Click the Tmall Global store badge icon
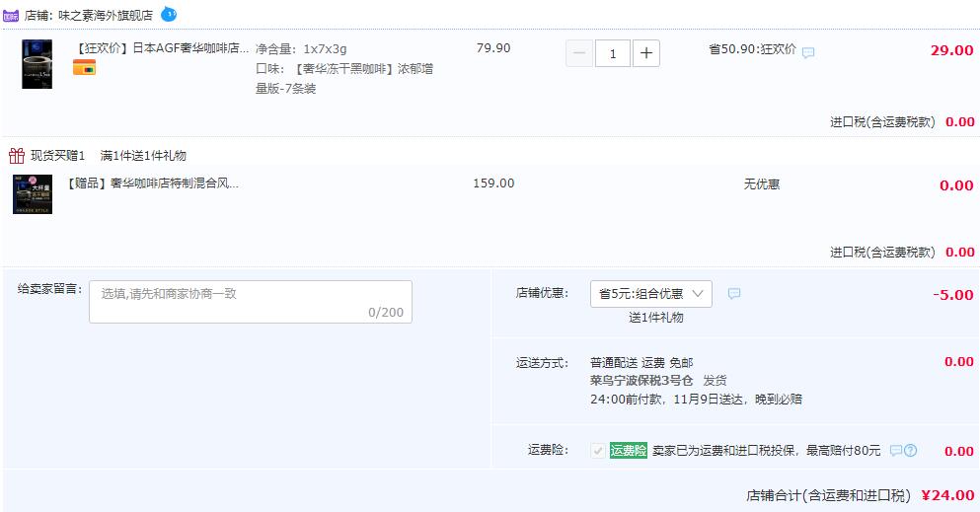The height and width of the screenshot is (512, 980). pos(11,15)
